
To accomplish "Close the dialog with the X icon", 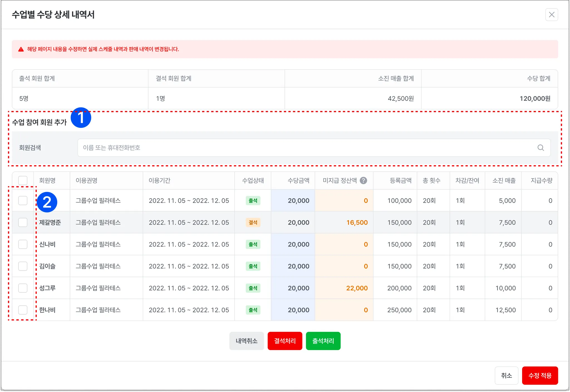I will [x=551, y=15].
